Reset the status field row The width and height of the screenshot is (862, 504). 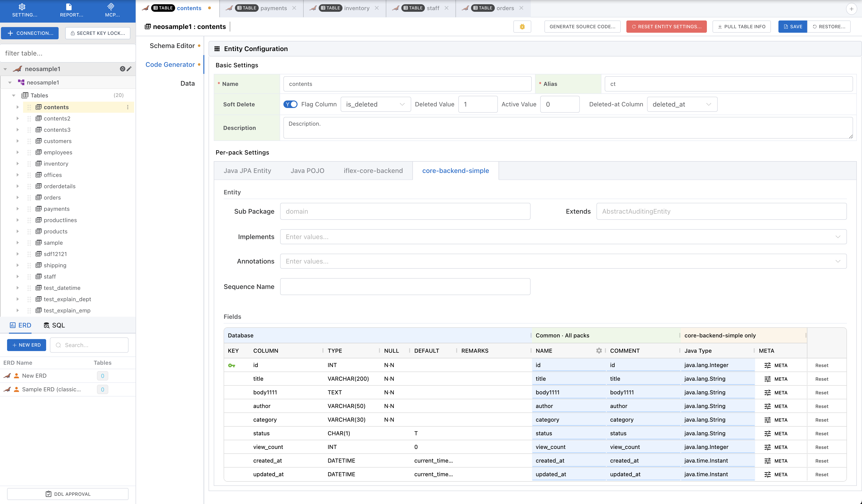click(822, 434)
